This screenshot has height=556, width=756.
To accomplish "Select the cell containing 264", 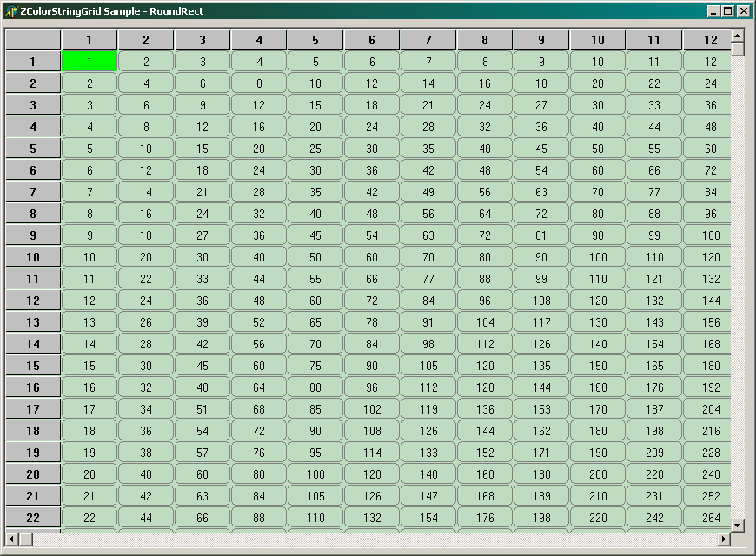I will pyautogui.click(x=710, y=518).
